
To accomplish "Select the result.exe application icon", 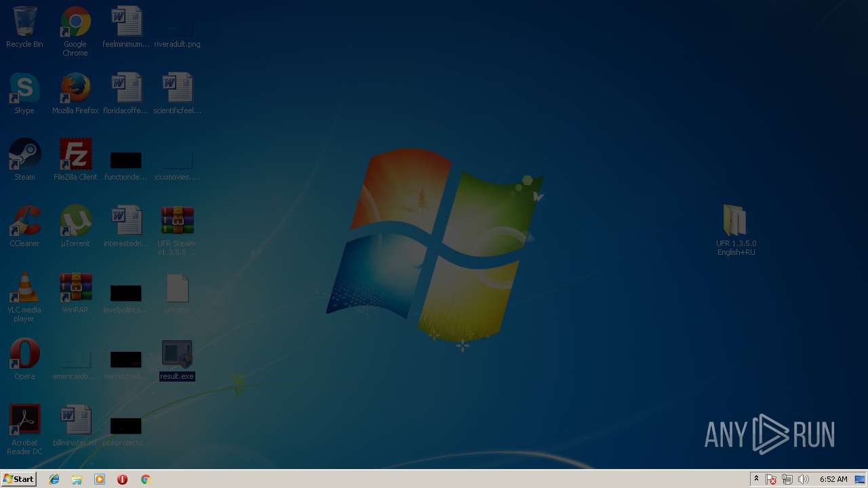I will tap(177, 359).
